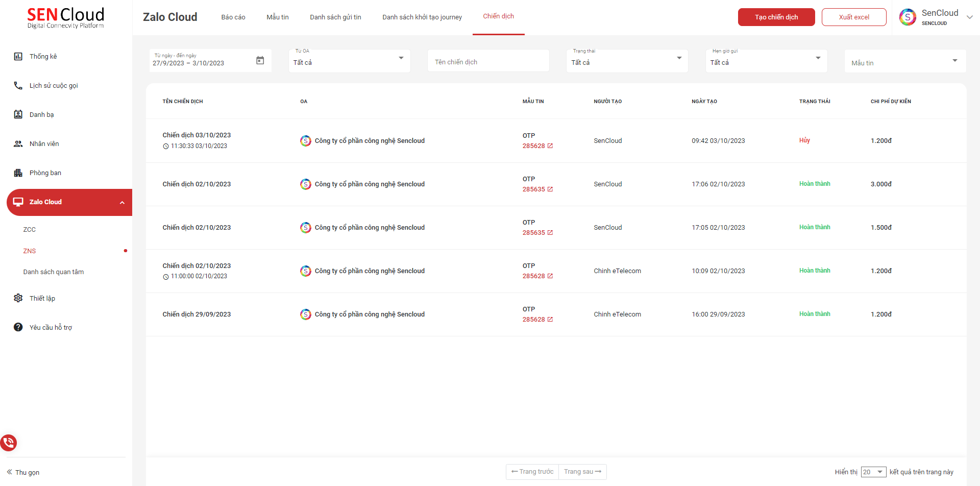The width and height of the screenshot is (980, 486).
Task: Open the Danh bạ contacts icon
Action: 18,115
